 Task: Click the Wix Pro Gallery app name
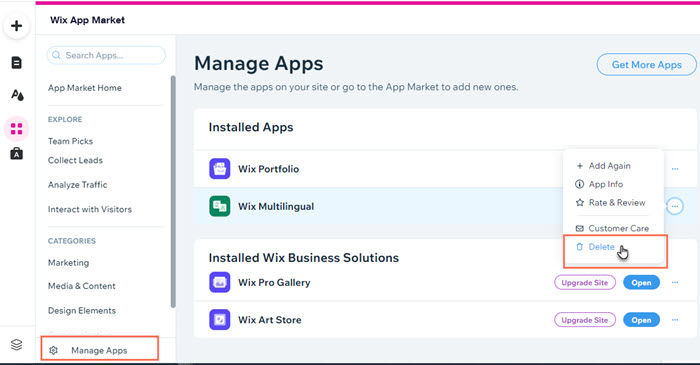coord(274,282)
